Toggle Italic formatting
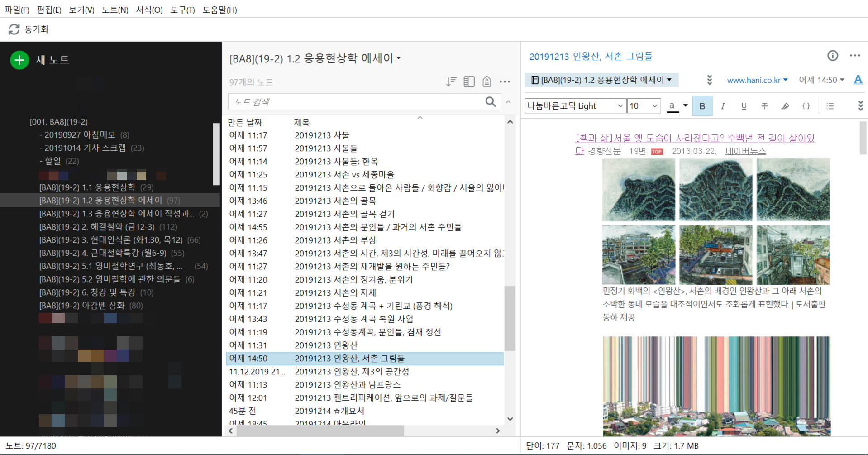This screenshot has height=455, width=868. (723, 106)
